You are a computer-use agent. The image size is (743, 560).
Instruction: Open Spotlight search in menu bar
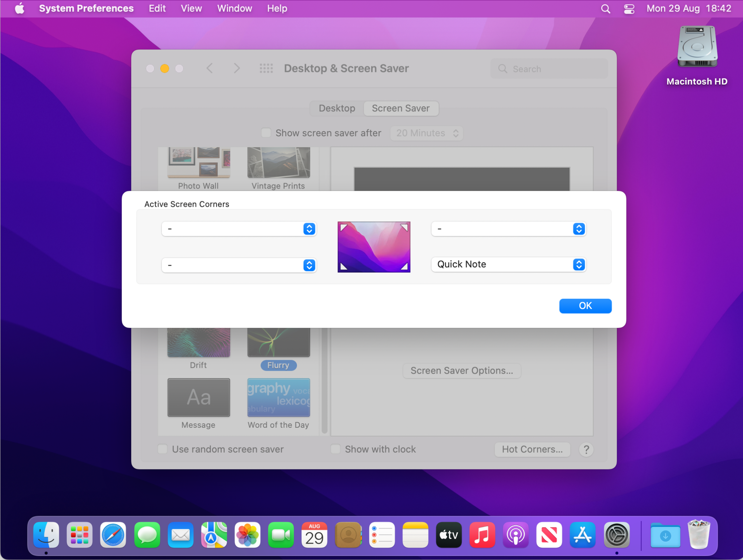coord(605,8)
